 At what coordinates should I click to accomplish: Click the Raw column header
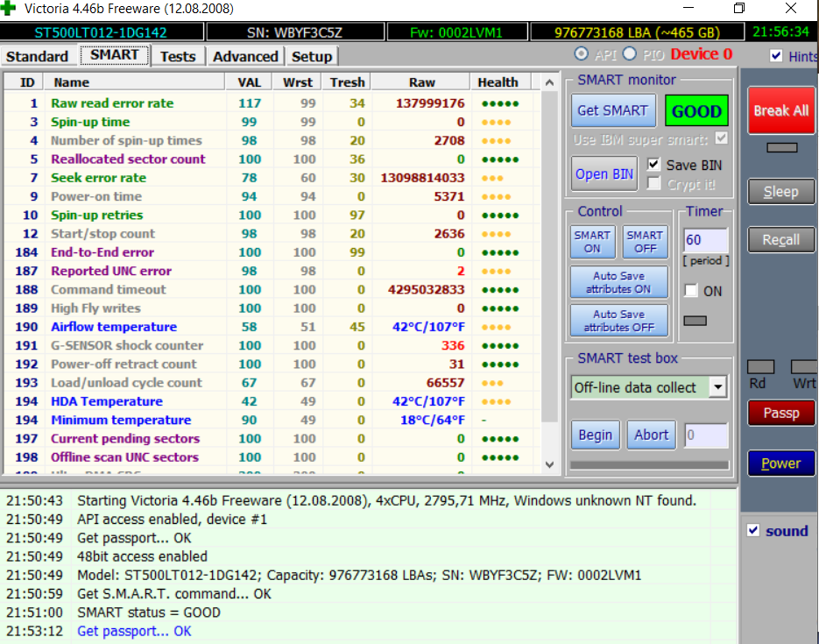click(421, 82)
